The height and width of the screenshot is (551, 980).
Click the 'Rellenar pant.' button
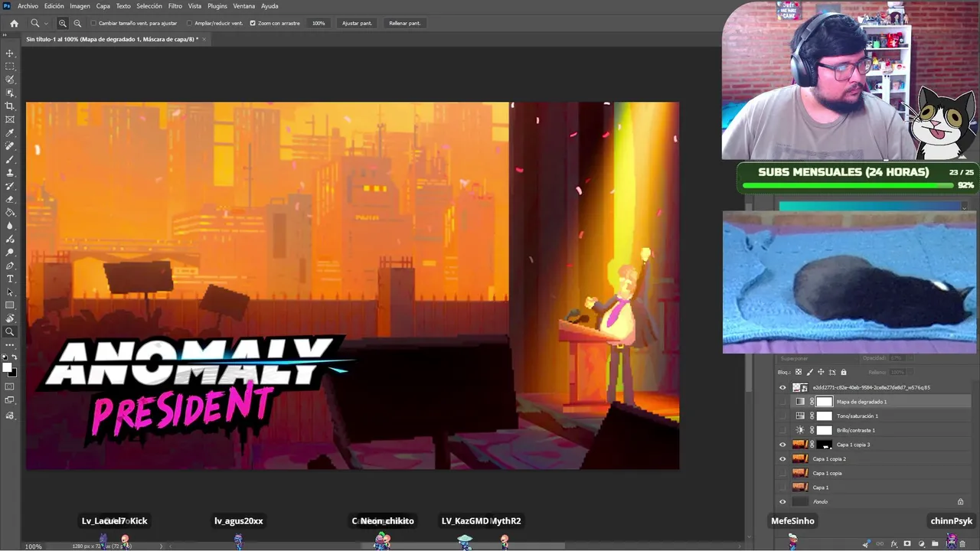tap(405, 23)
